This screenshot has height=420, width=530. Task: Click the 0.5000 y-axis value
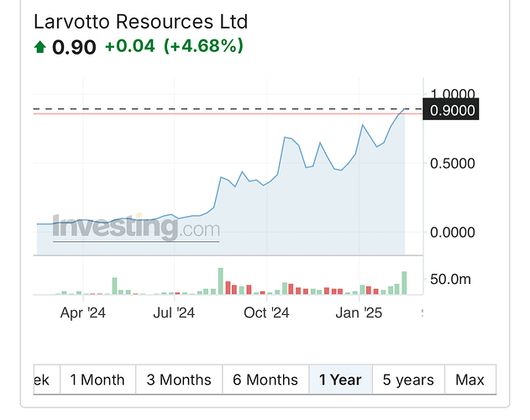coord(452,164)
